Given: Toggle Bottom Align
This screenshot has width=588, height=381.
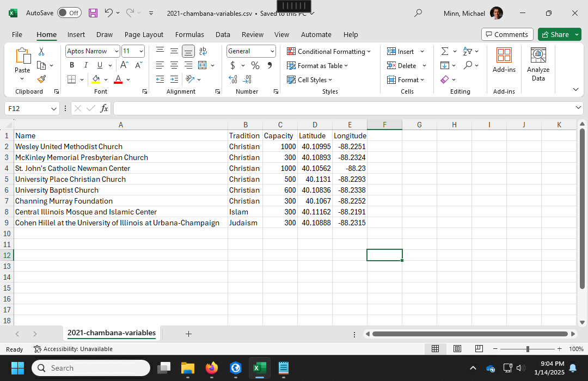Looking at the screenshot, I should [188, 51].
